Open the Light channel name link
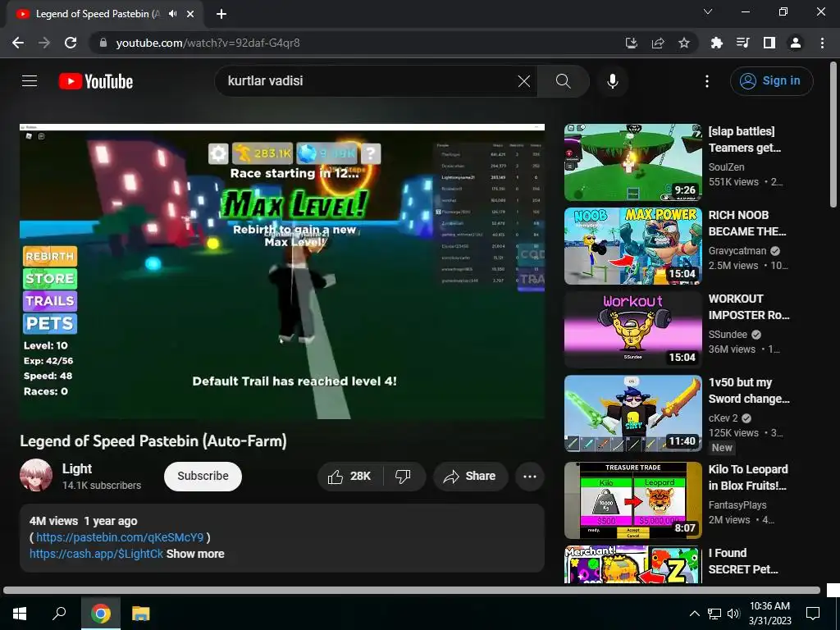This screenshot has width=840, height=630. pos(77,468)
